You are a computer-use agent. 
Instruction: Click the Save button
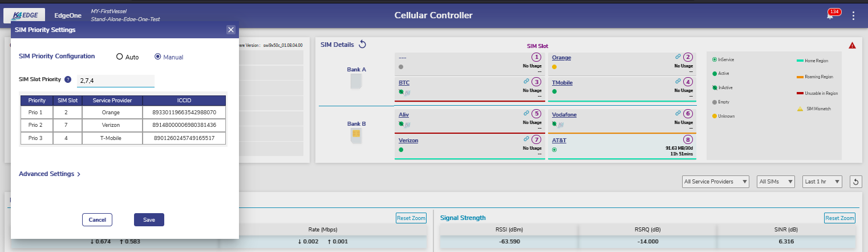[149, 219]
